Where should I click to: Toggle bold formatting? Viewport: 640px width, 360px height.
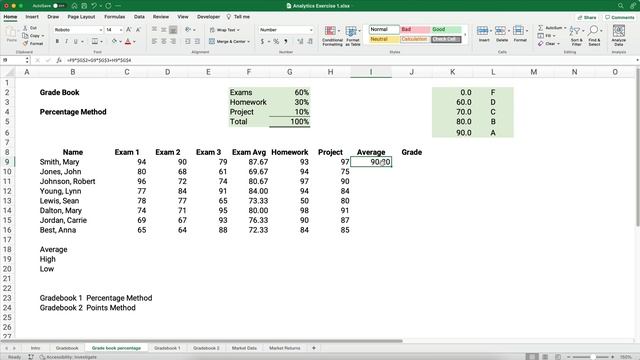coord(57,41)
